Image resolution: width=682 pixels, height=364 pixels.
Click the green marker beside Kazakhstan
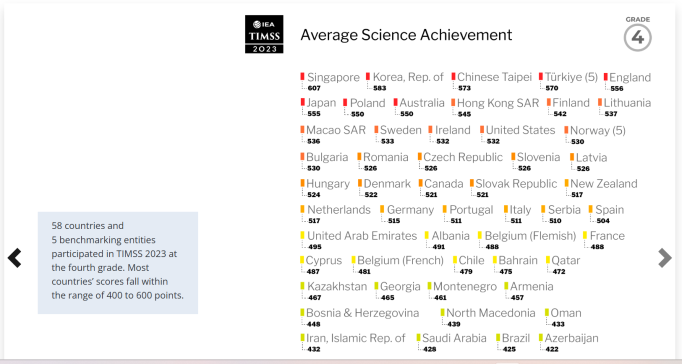point(302,286)
